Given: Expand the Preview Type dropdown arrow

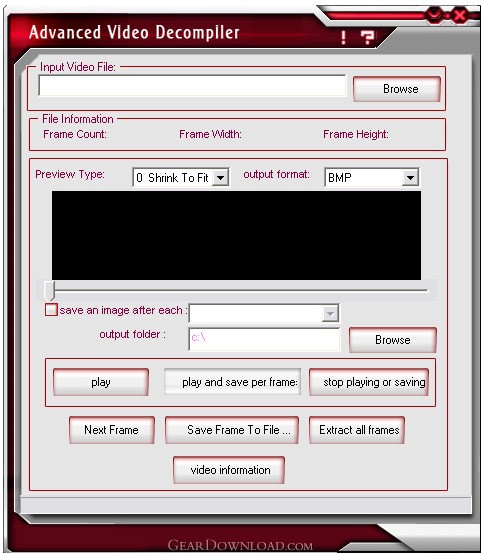Looking at the screenshot, I should point(220,177).
